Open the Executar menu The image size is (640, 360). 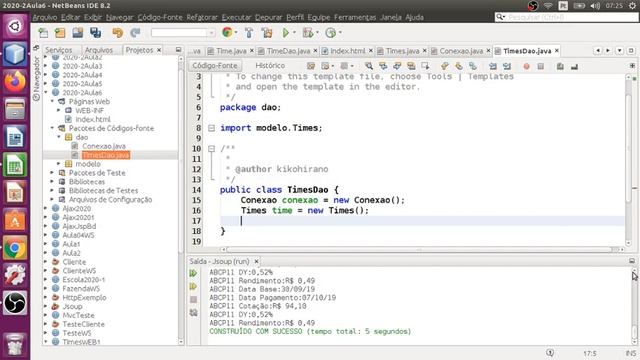(236, 17)
